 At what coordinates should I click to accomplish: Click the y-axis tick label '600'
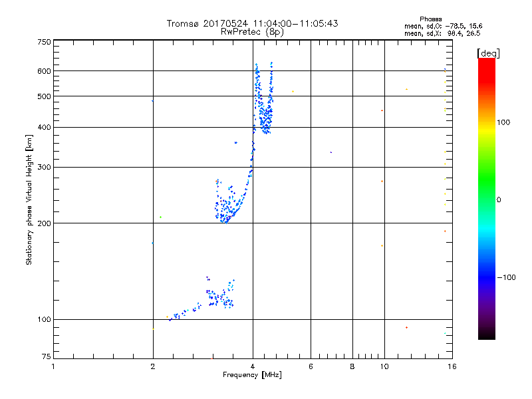point(45,71)
